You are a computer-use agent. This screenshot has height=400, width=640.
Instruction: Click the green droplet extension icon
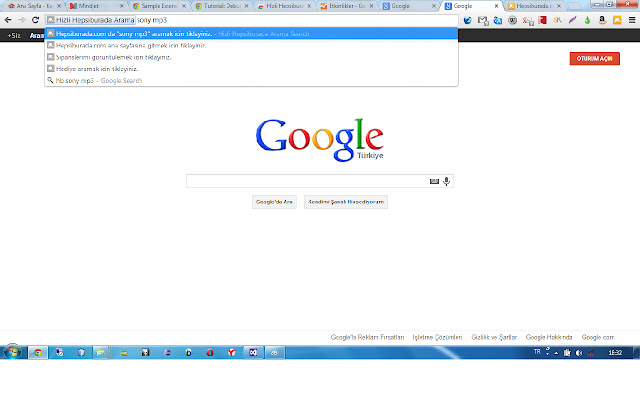[587, 20]
